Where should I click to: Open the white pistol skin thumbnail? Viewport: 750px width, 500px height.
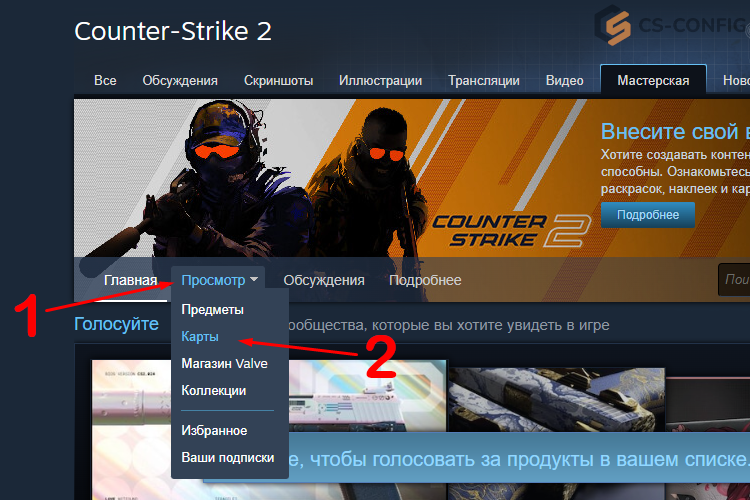point(367,396)
